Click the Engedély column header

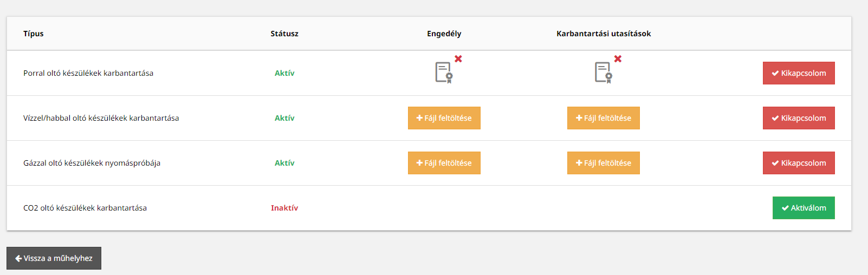[444, 34]
